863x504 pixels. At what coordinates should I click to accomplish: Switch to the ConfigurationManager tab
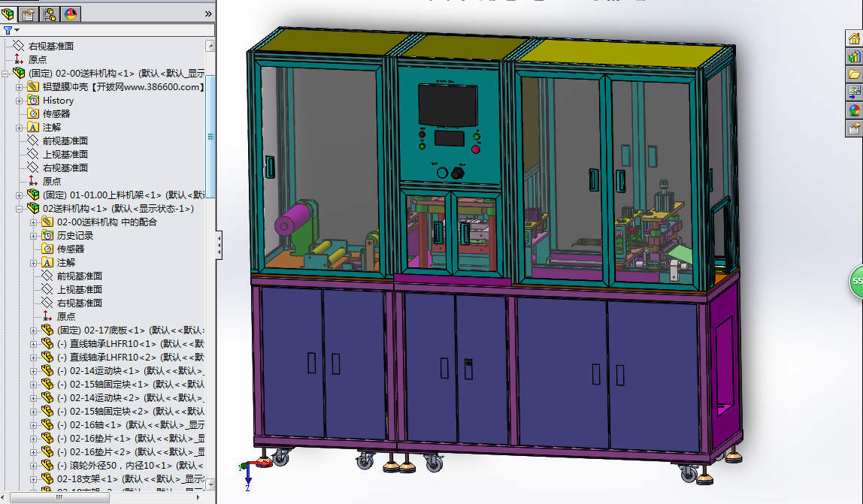(50, 14)
